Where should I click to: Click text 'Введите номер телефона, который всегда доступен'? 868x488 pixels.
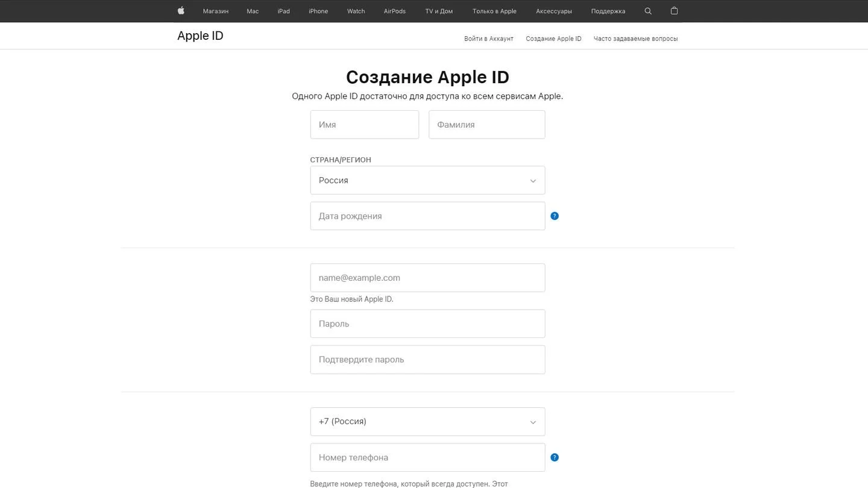coord(400,484)
